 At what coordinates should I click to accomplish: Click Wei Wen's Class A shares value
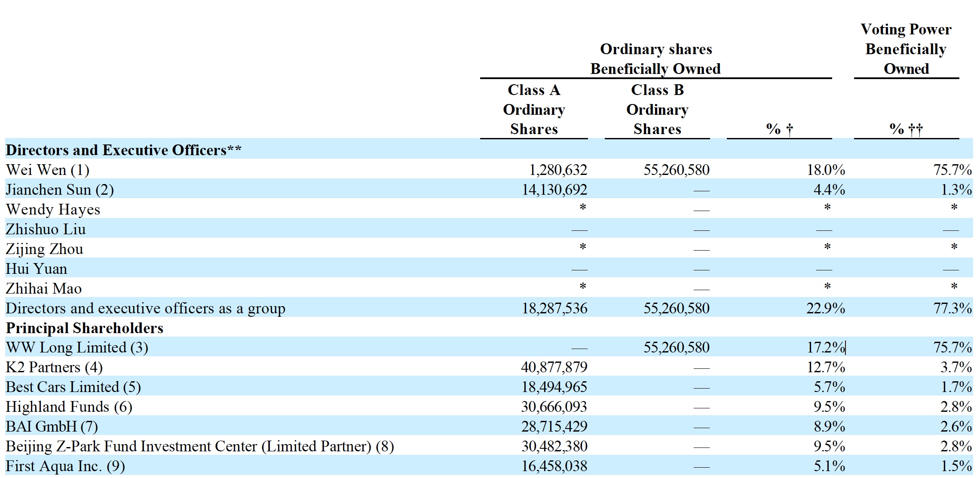point(557,170)
